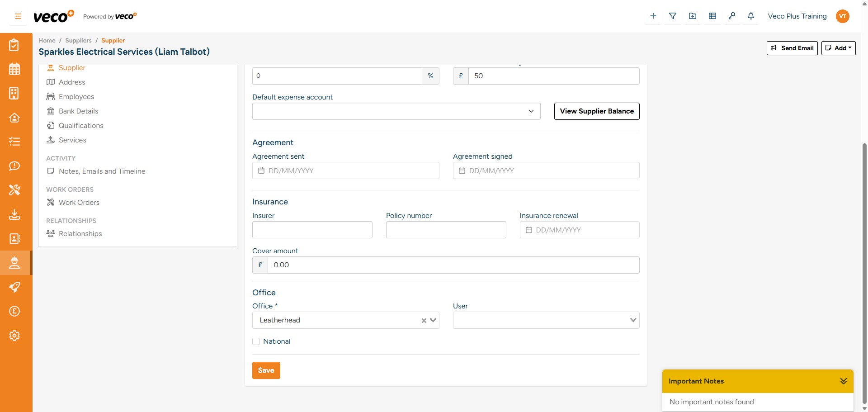The width and height of the screenshot is (868, 412).
Task: Open the Add dropdown at top right
Action: [838, 48]
